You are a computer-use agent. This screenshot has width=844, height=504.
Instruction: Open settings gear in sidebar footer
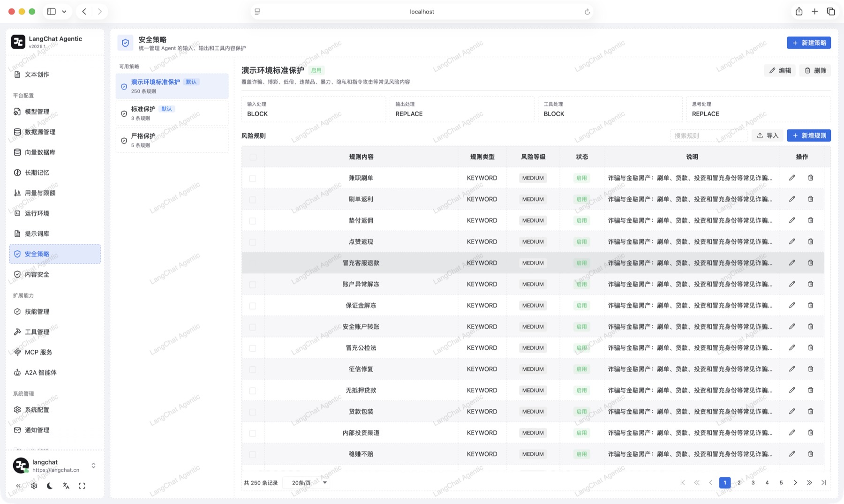tap(34, 486)
